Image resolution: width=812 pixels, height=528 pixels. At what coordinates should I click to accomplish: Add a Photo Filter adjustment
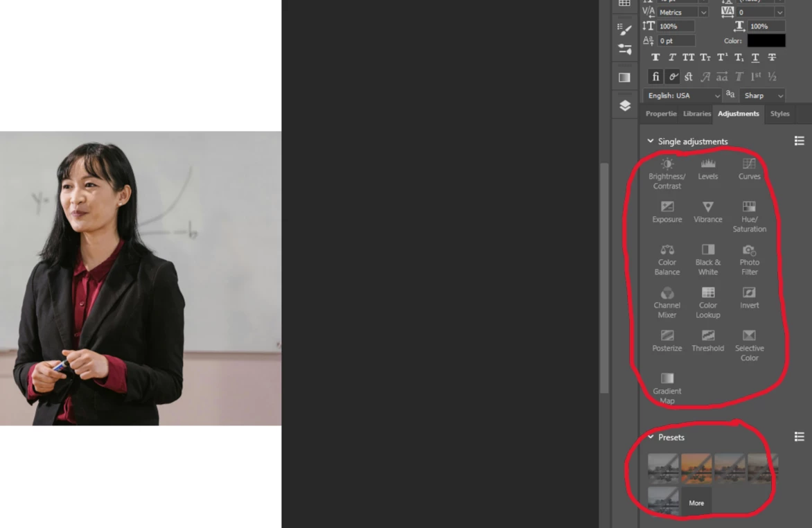point(749,260)
